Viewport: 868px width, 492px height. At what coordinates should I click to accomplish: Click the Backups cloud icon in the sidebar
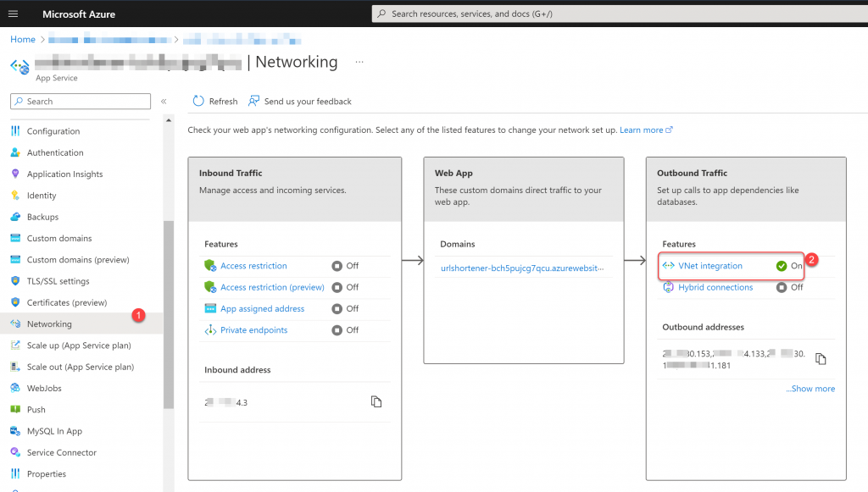coord(15,217)
